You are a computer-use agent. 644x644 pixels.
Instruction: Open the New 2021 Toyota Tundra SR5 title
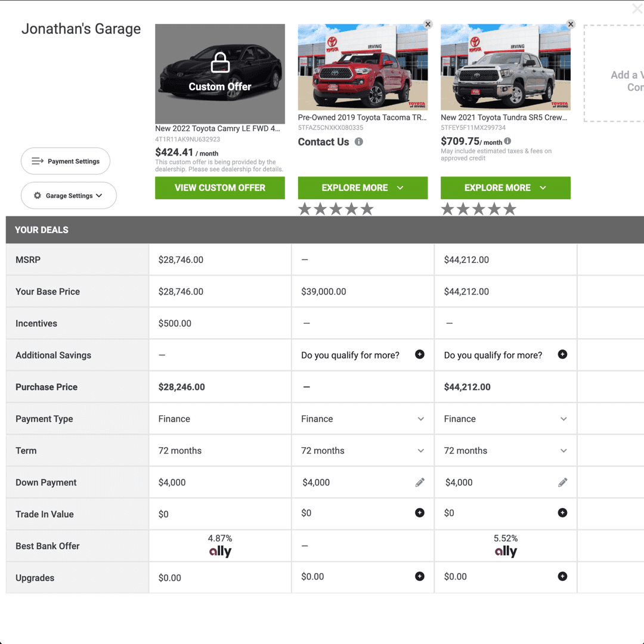point(504,117)
